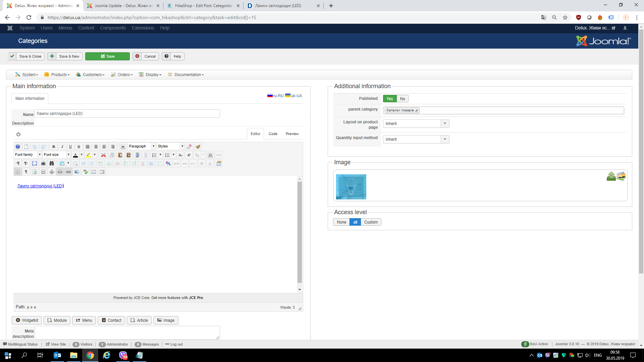The image size is (644, 362).
Task: Toggle the fullscreen editor icon
Action: click(x=35, y=163)
